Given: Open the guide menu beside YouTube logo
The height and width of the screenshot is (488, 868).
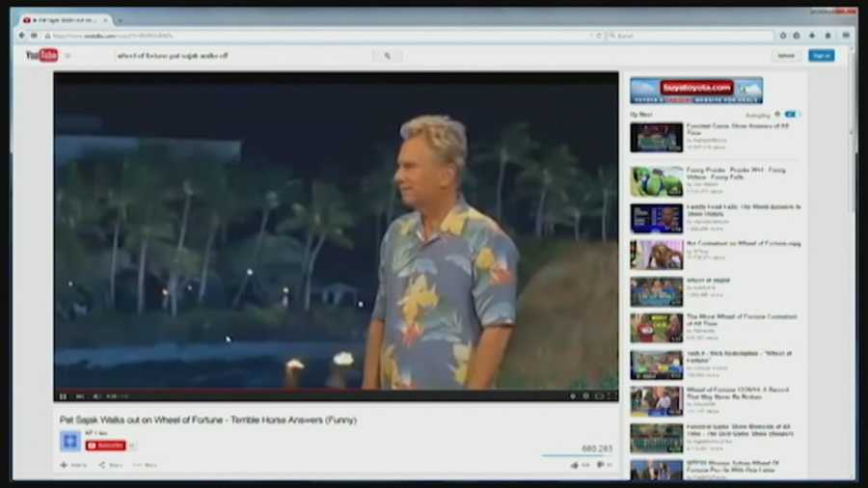Looking at the screenshot, I should [x=68, y=55].
